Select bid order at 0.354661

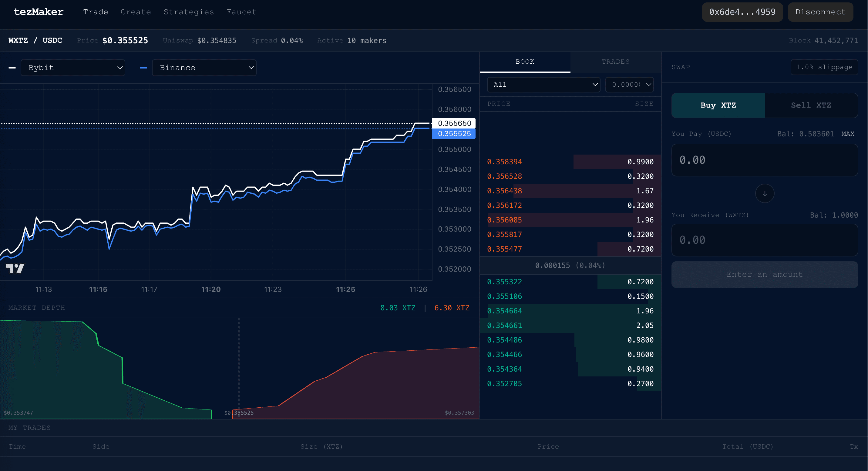tap(570, 326)
